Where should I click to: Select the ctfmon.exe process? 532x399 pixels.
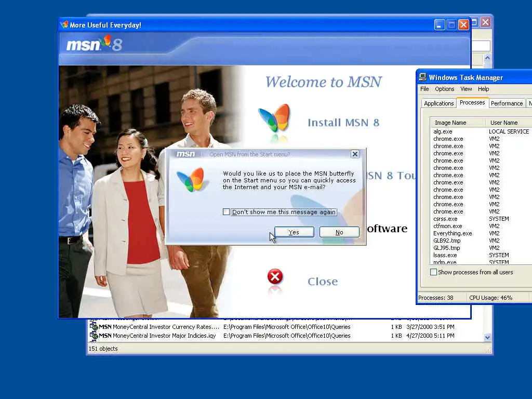[447, 226]
